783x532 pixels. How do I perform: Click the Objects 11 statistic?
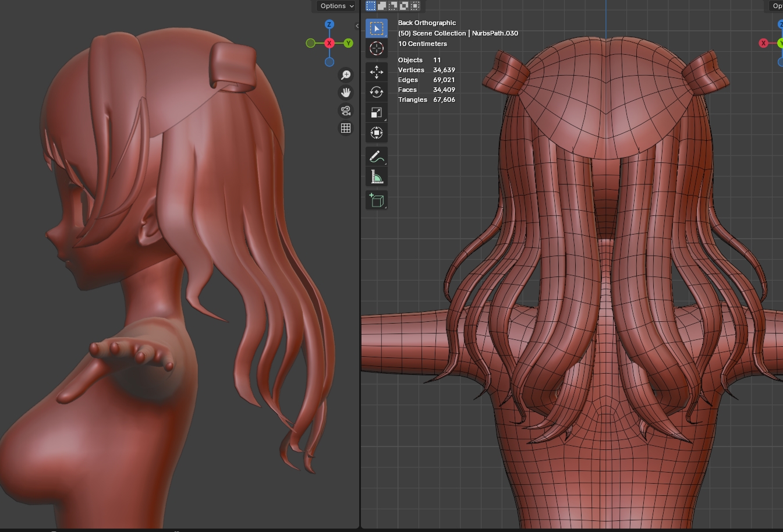click(420, 60)
